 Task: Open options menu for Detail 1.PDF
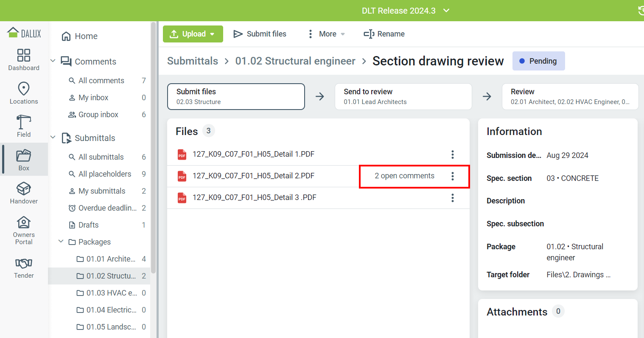(453, 155)
